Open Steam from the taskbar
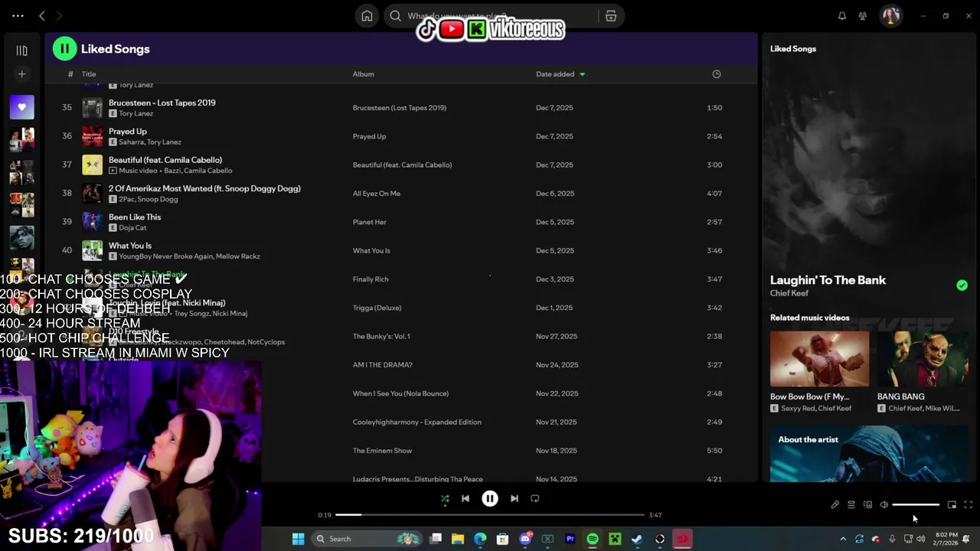 coord(637,539)
